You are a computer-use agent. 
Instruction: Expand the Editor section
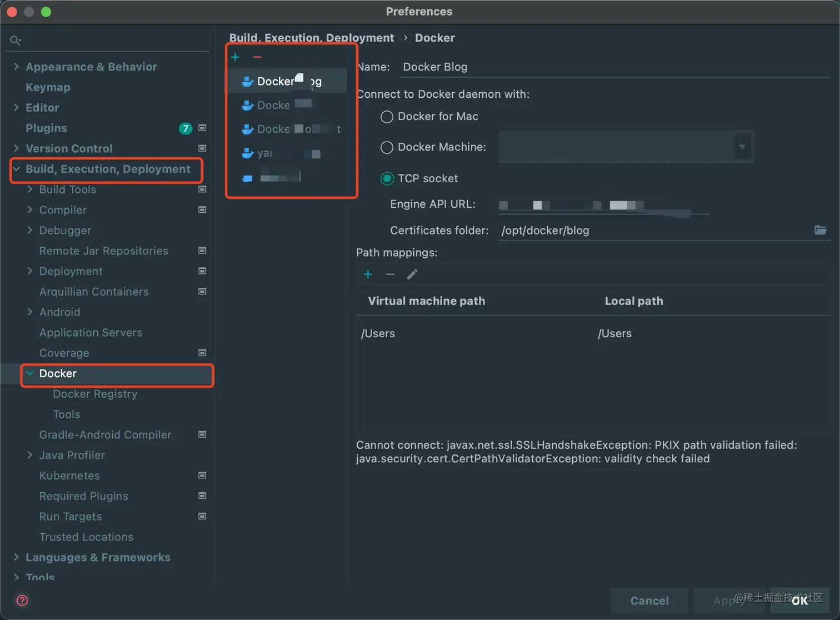(16, 108)
